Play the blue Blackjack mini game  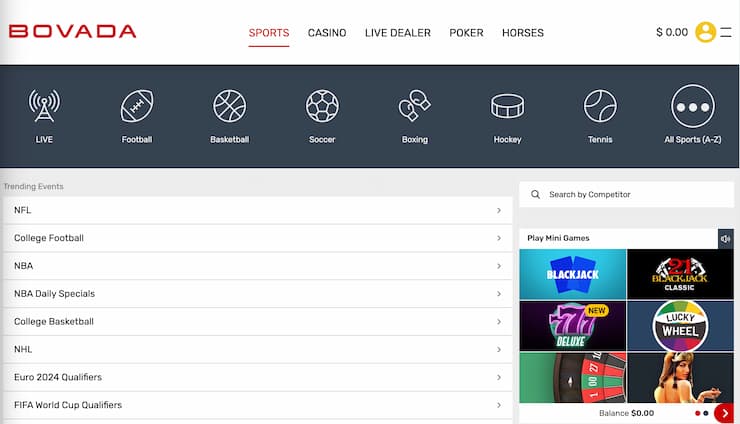[x=572, y=274]
